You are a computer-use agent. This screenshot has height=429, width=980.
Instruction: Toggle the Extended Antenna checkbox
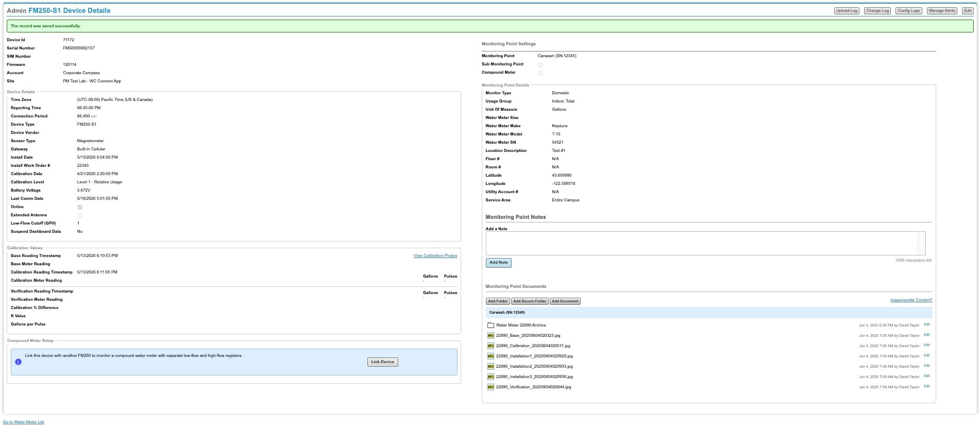80,215
